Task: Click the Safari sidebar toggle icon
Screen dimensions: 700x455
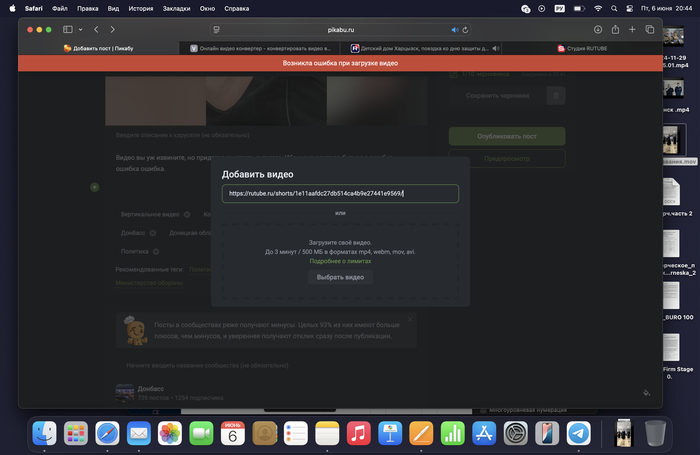Action: point(67,30)
